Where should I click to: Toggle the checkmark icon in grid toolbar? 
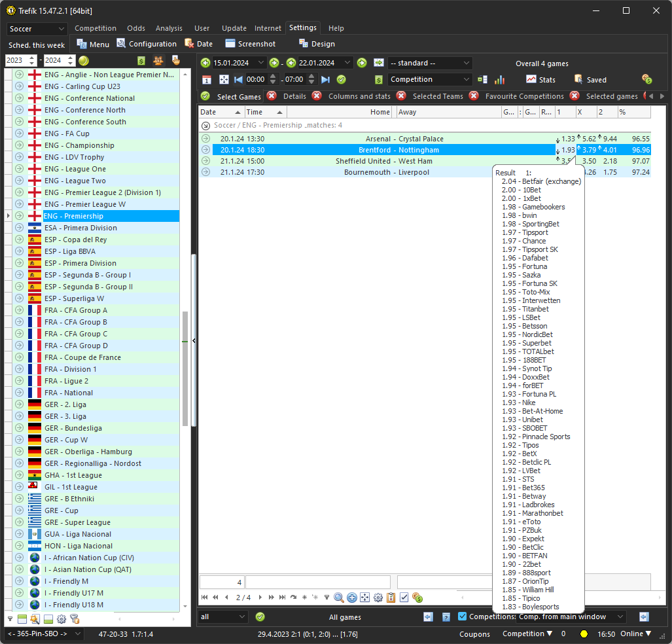pyautogui.click(x=404, y=597)
